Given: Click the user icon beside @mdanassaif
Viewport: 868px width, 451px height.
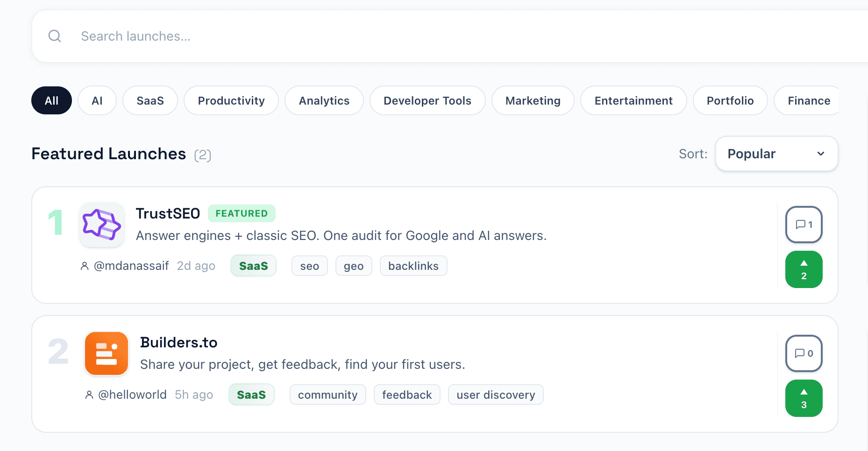Looking at the screenshot, I should 85,266.
